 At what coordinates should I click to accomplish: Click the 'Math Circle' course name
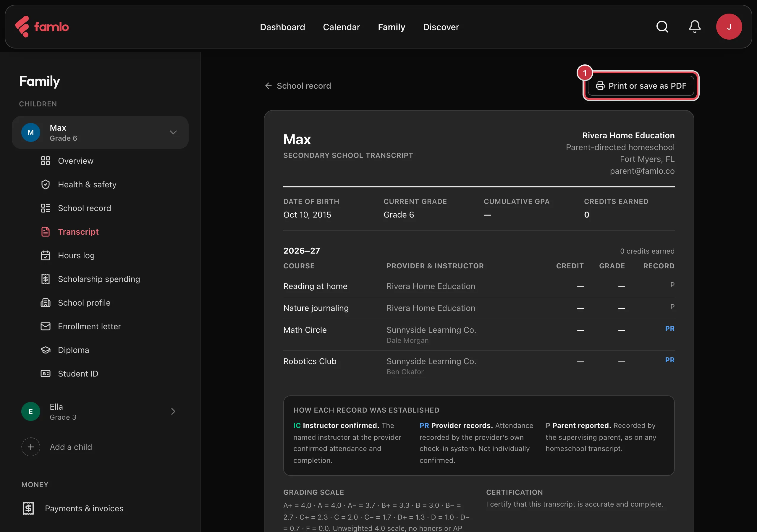coord(305,330)
